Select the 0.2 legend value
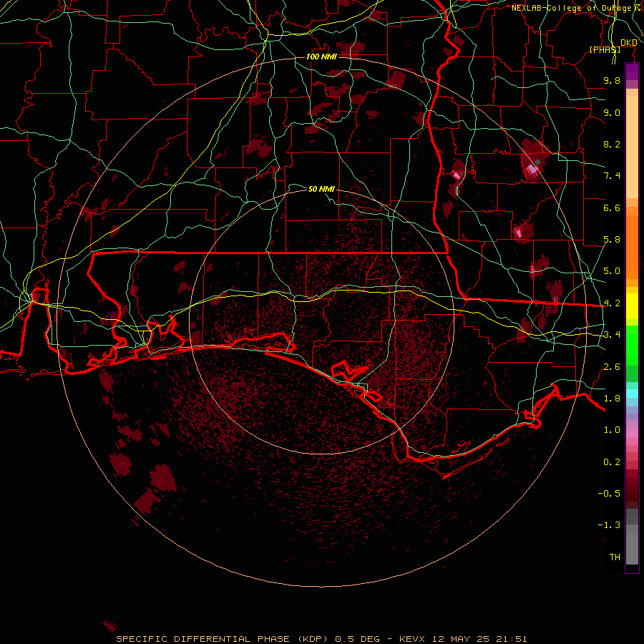 (612, 462)
